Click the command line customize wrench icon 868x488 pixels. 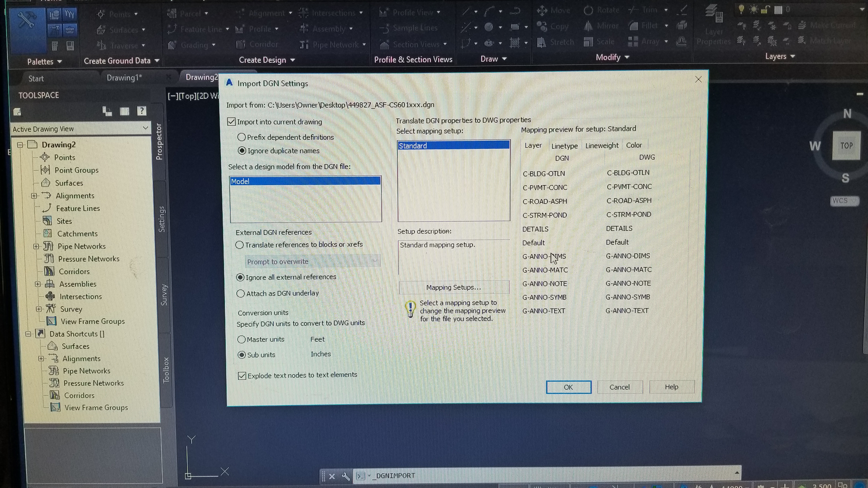pyautogui.click(x=345, y=476)
